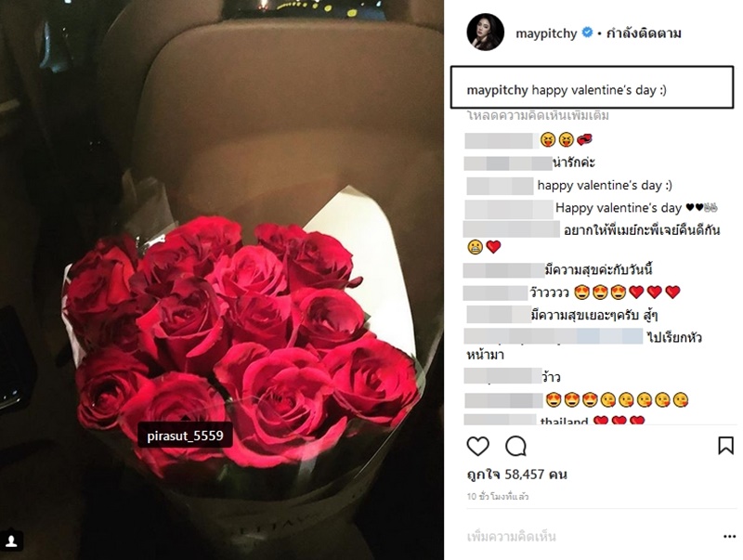Click the น่ารักค่ะ comment
Image resolution: width=743 pixels, height=560 pixels.
pos(574,163)
